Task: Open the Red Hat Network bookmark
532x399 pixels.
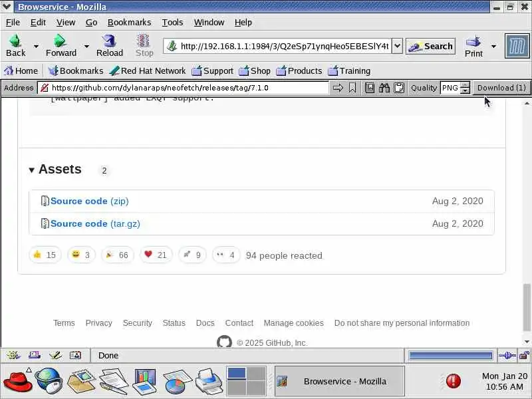Action: tap(148, 71)
